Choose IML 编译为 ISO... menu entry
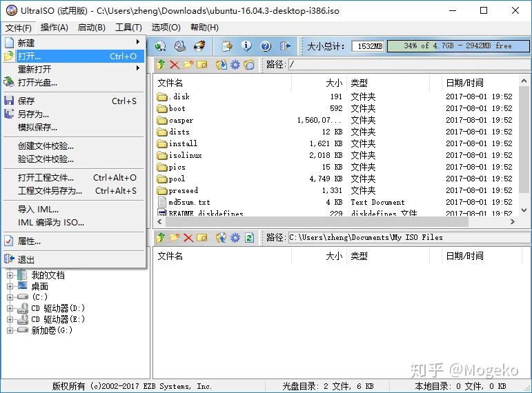This screenshot has height=393, width=532. (74, 223)
